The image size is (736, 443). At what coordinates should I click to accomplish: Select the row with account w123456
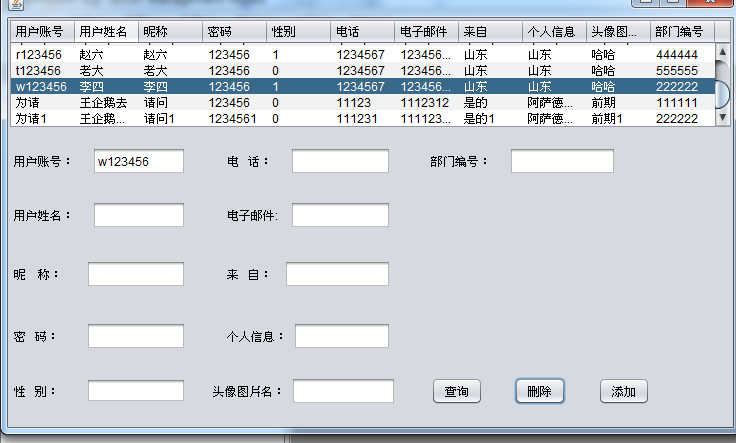(363, 86)
